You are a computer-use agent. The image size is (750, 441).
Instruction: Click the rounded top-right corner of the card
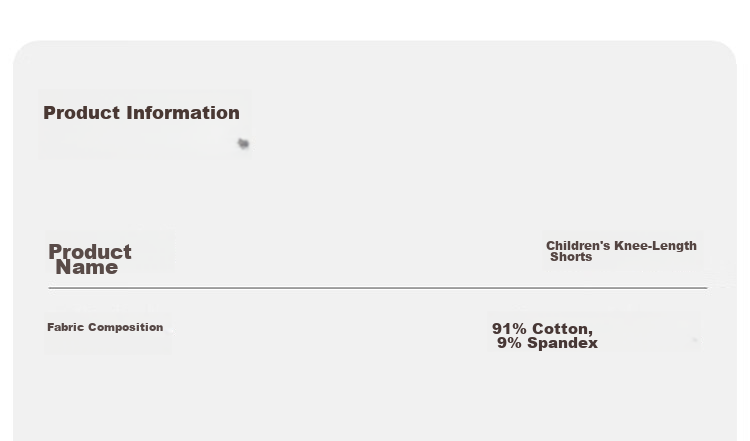(x=726, y=52)
